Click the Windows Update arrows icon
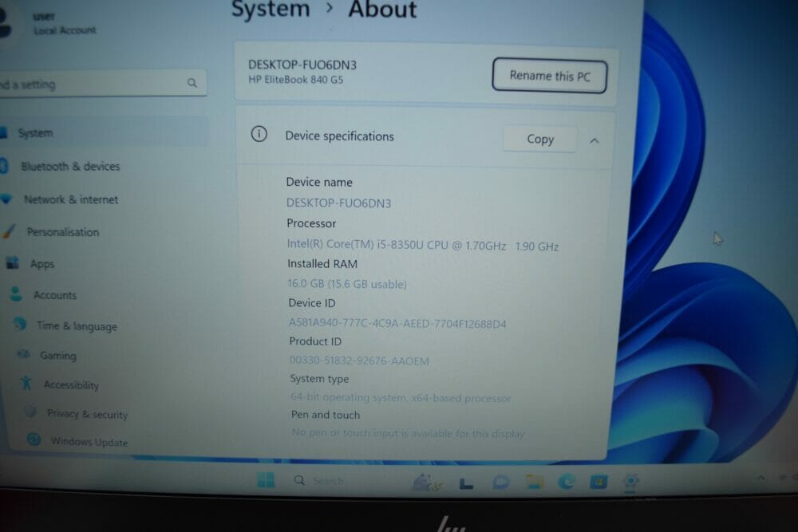The width and height of the screenshot is (798, 532). pyautogui.click(x=34, y=439)
